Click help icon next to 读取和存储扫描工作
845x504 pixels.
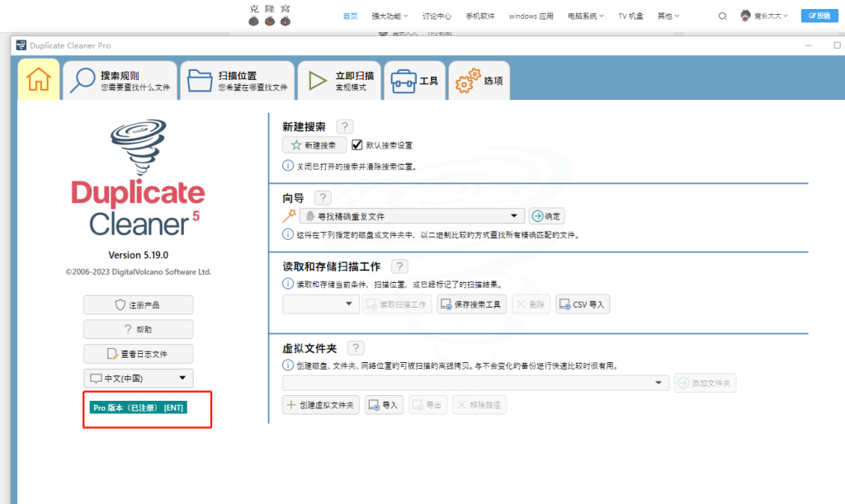[399, 266]
